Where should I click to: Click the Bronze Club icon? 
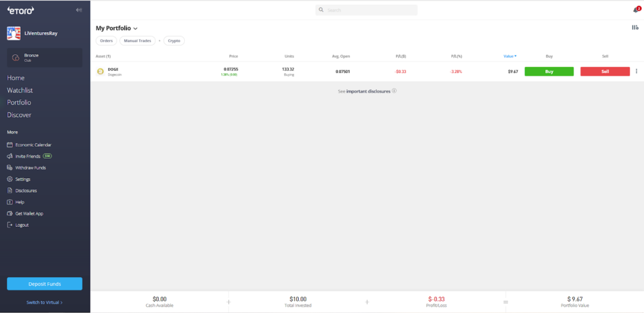click(x=16, y=57)
